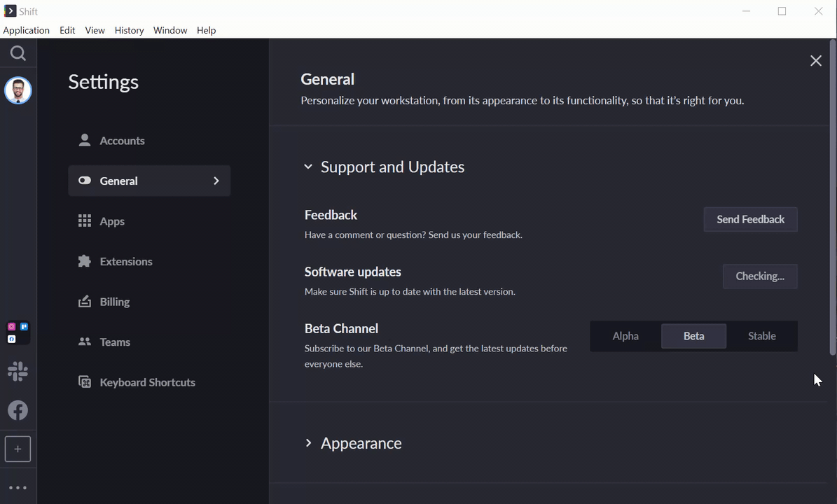837x504 pixels.
Task: Select the Stable update channel
Action: click(761, 336)
